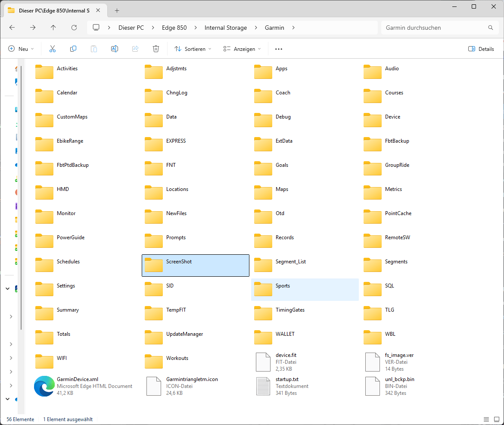Open the Anzeigen view dropdown
504x425 pixels.
click(x=242, y=49)
